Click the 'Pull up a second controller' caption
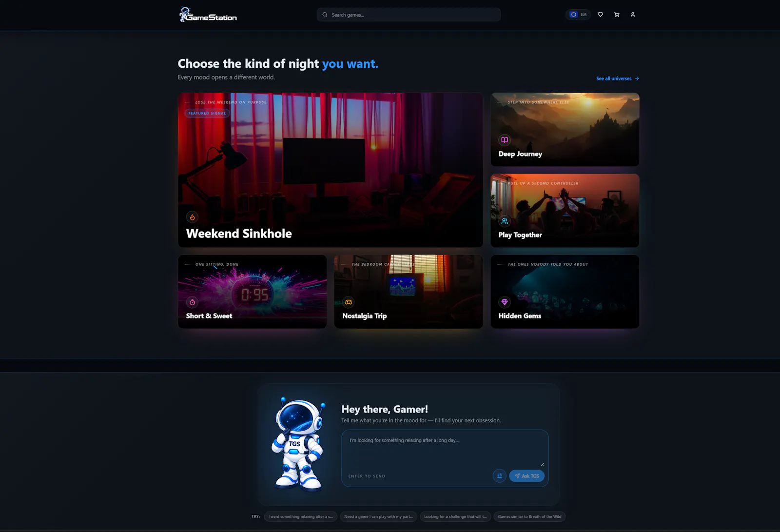The image size is (780, 532). point(543,183)
